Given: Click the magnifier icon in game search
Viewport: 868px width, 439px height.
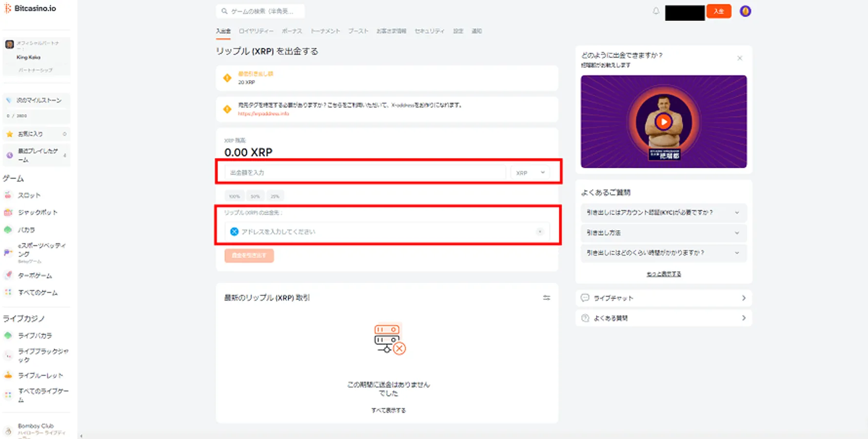Looking at the screenshot, I should (x=224, y=11).
